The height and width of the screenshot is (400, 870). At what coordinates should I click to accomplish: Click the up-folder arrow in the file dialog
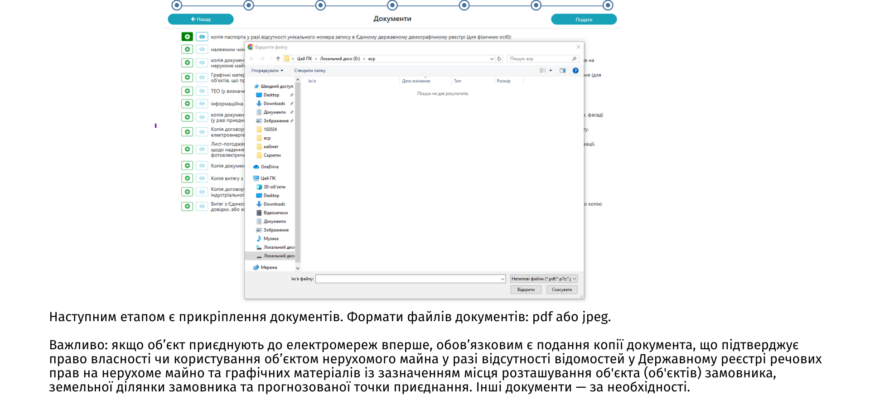[x=278, y=58]
